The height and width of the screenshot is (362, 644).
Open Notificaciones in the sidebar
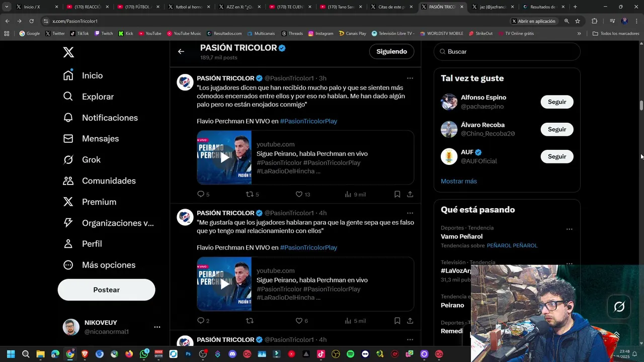coord(100,118)
